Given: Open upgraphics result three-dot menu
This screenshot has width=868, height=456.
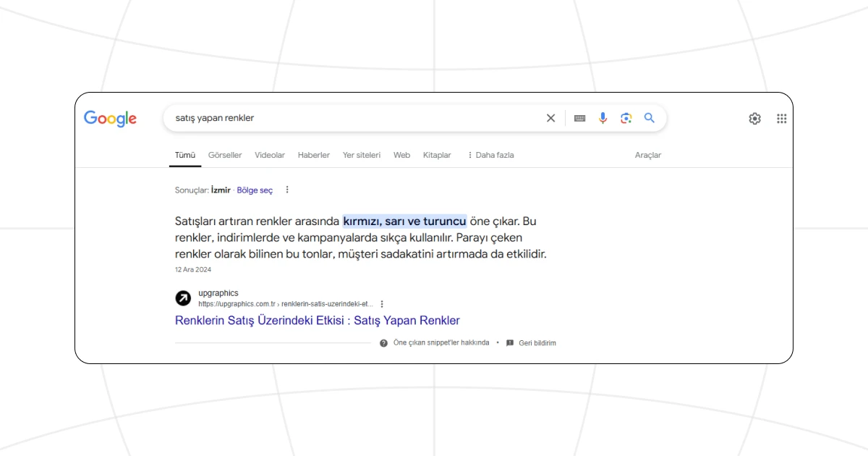Looking at the screenshot, I should coord(382,304).
